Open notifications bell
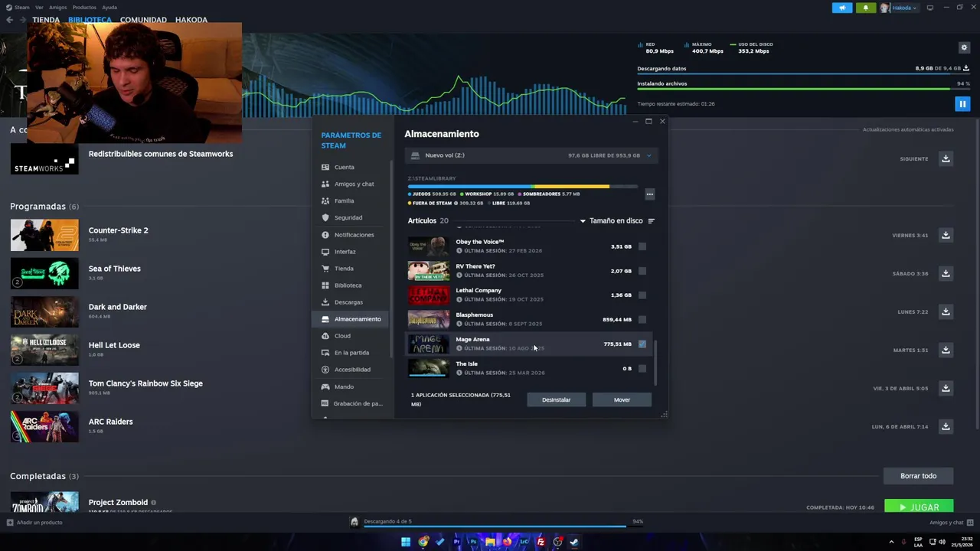Image resolution: width=980 pixels, height=551 pixels. pos(866,8)
